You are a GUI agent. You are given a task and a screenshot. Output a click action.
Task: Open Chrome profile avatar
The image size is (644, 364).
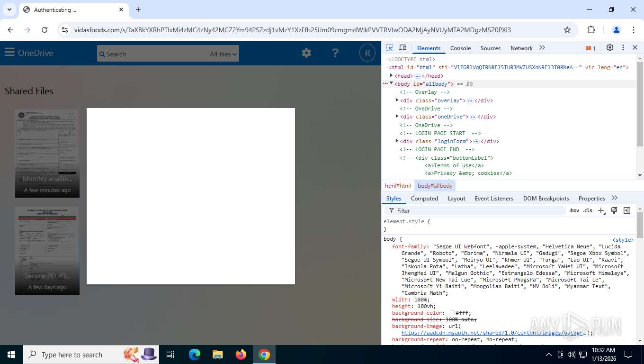[617, 30]
